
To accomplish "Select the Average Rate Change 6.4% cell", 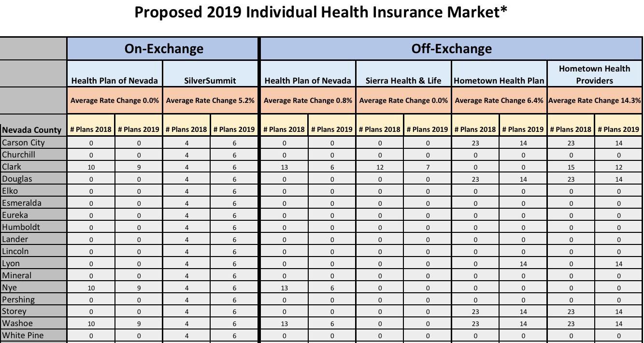I will coord(499,100).
